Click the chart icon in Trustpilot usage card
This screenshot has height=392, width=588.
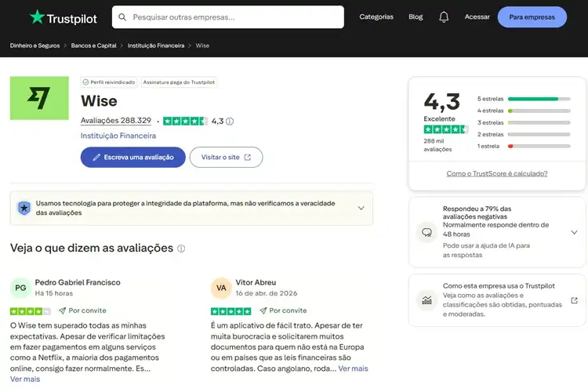click(426, 300)
